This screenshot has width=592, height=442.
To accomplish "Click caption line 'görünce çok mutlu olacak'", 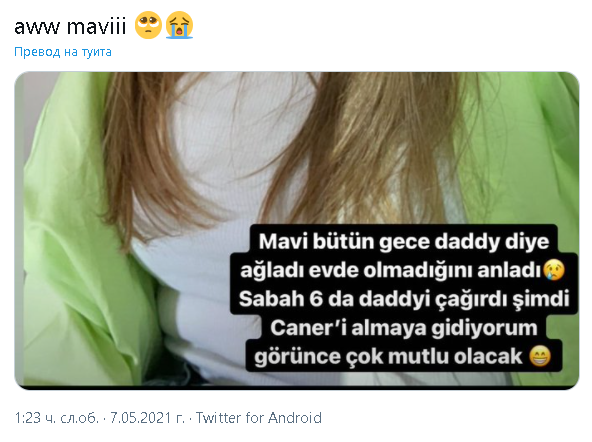I will pyautogui.click(x=388, y=357).
